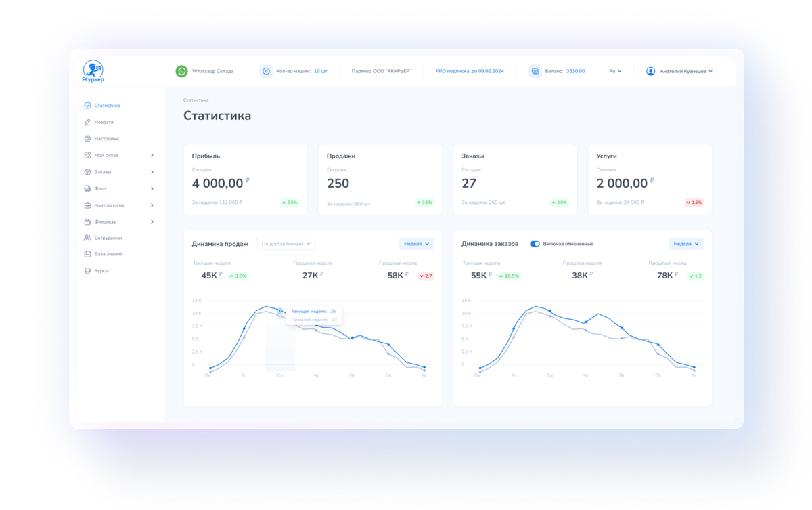The image size is (812, 510).
Task: Expand the Финансы submenu chevron
Action: click(152, 221)
